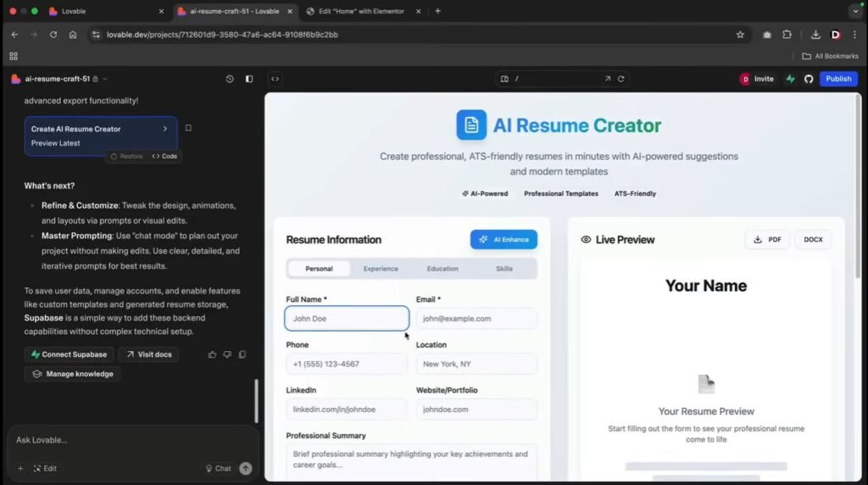868x485 pixels.
Task: Focus the Location input field
Action: click(x=476, y=364)
